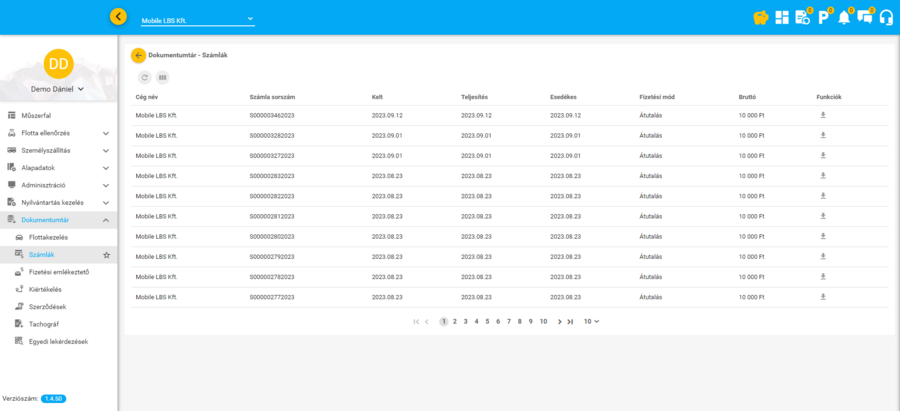Screen dimensions: 900x411
Task: Collapse sidebar with yellow arrow button
Action: 119,17
